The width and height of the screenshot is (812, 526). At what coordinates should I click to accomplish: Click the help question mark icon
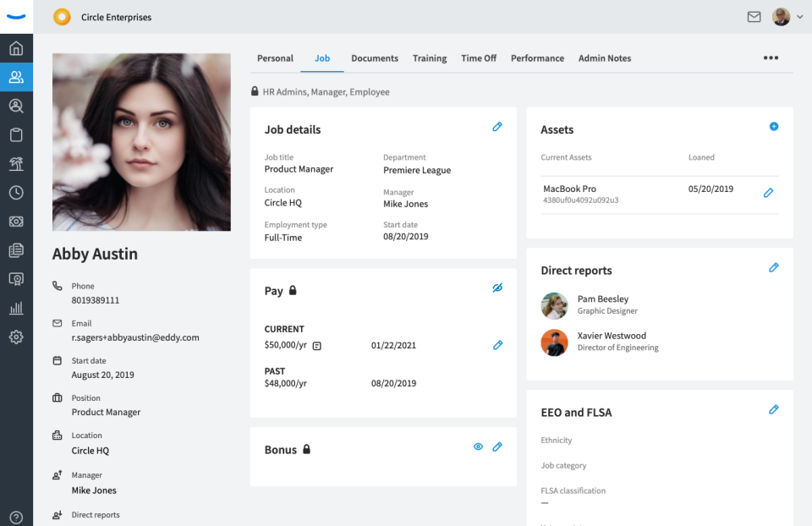coord(16,516)
